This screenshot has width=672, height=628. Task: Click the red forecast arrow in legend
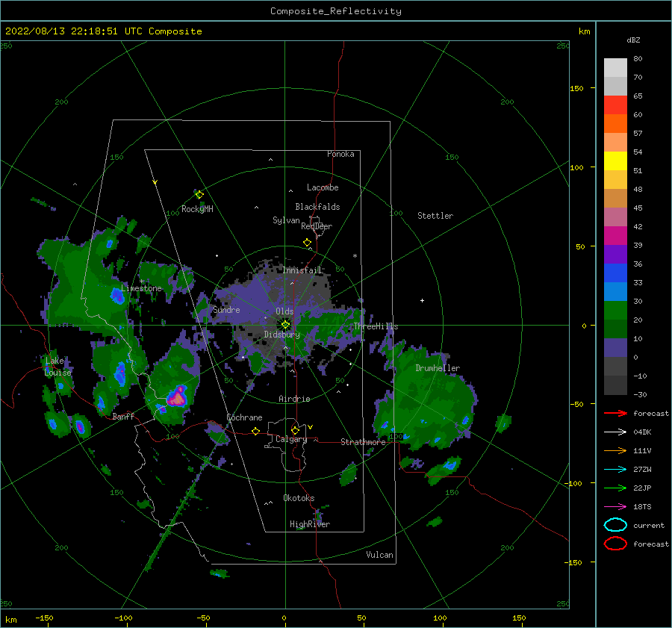click(x=615, y=413)
